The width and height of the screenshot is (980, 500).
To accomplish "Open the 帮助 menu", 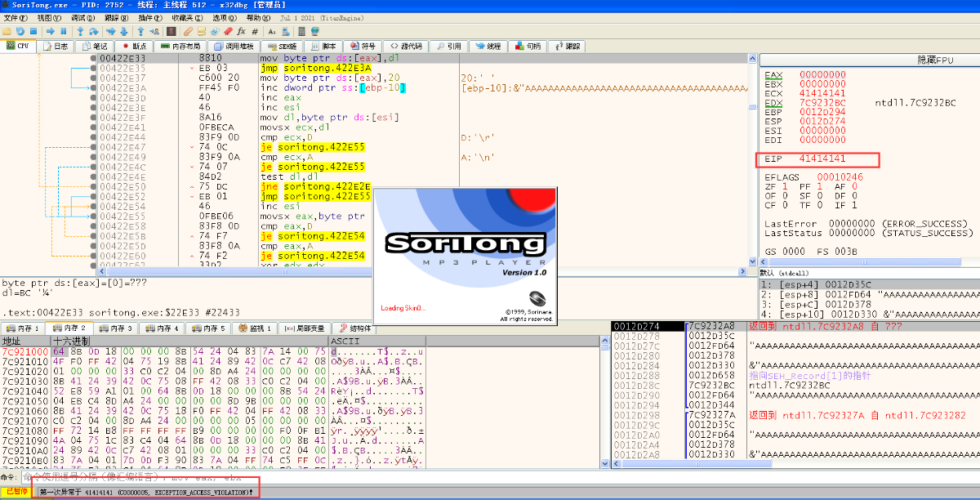I will click(259, 17).
